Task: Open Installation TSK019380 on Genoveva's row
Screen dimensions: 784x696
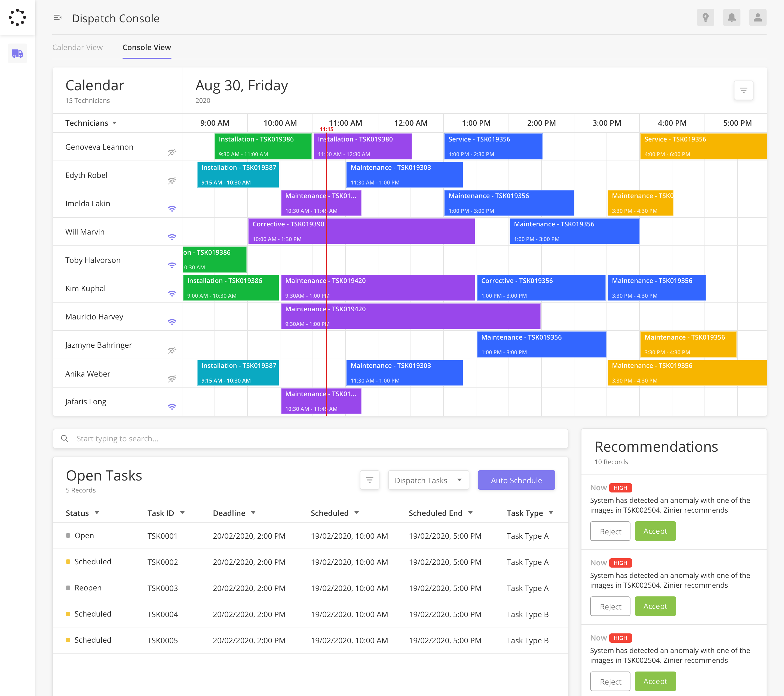Action: point(363,146)
